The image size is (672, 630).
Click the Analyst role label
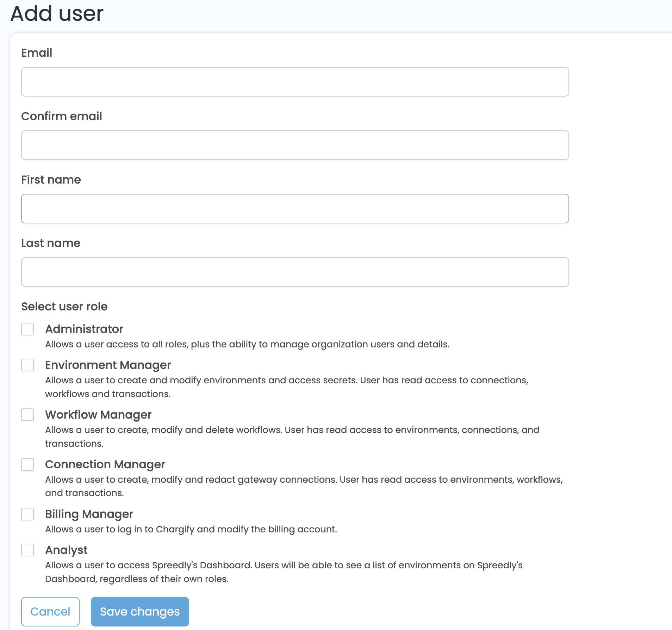pyautogui.click(x=66, y=550)
